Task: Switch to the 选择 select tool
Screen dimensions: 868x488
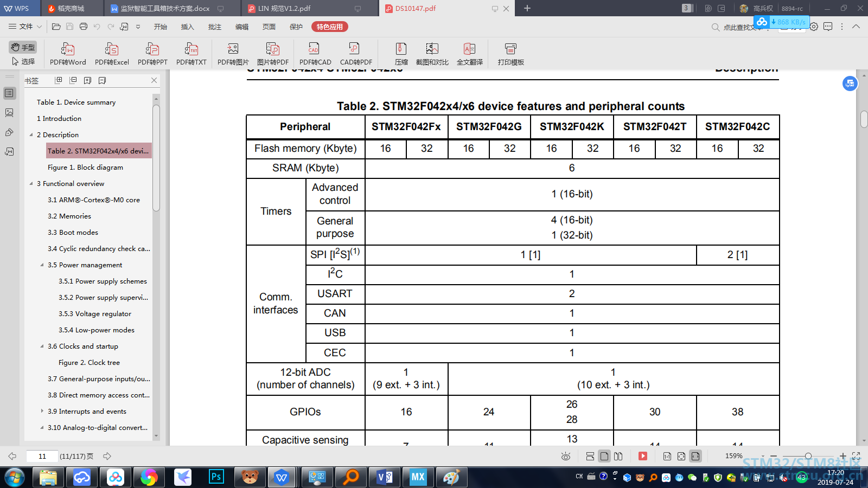Action: [x=23, y=61]
